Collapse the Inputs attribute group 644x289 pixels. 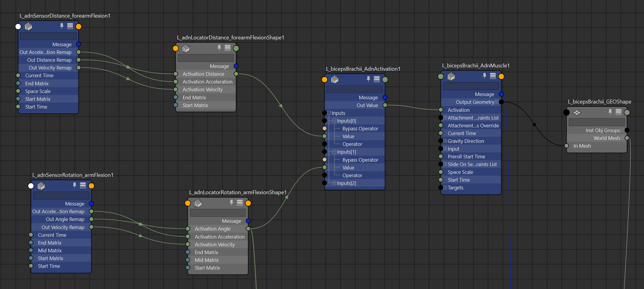329,113
